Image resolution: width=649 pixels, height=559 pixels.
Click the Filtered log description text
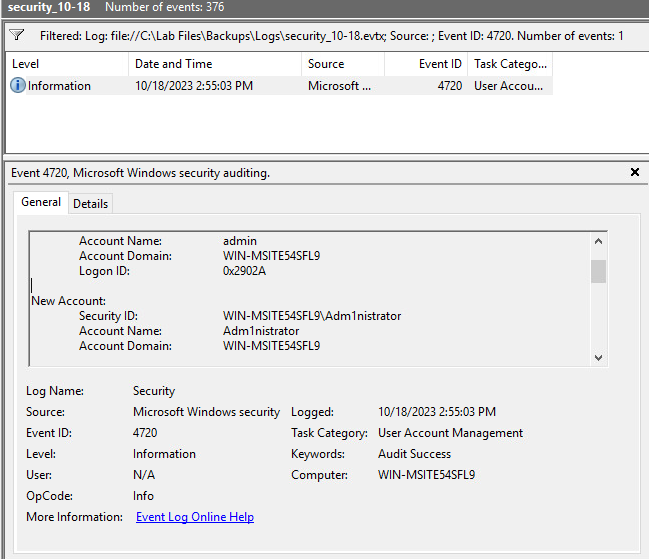(332, 36)
